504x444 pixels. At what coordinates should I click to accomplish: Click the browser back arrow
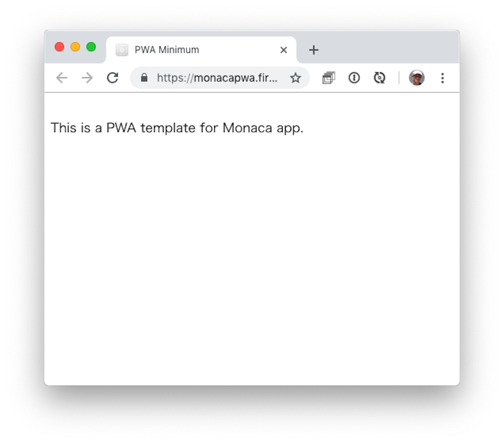(x=61, y=78)
